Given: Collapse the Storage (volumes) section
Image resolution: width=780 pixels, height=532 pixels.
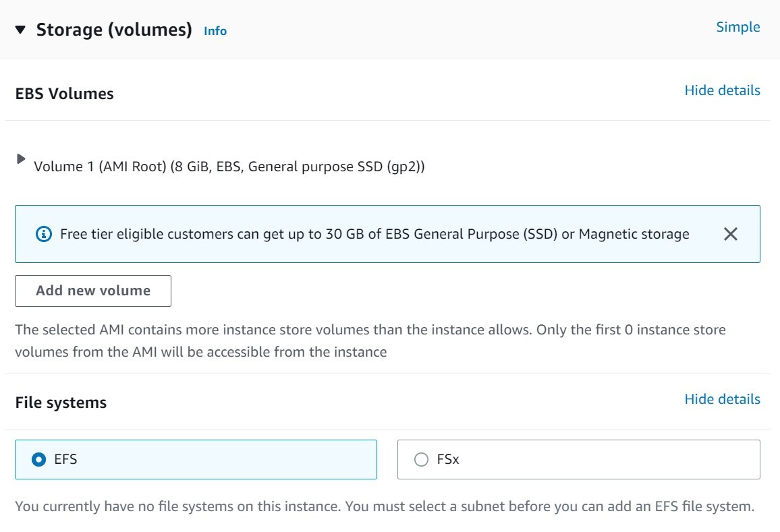Looking at the screenshot, I should (x=20, y=30).
